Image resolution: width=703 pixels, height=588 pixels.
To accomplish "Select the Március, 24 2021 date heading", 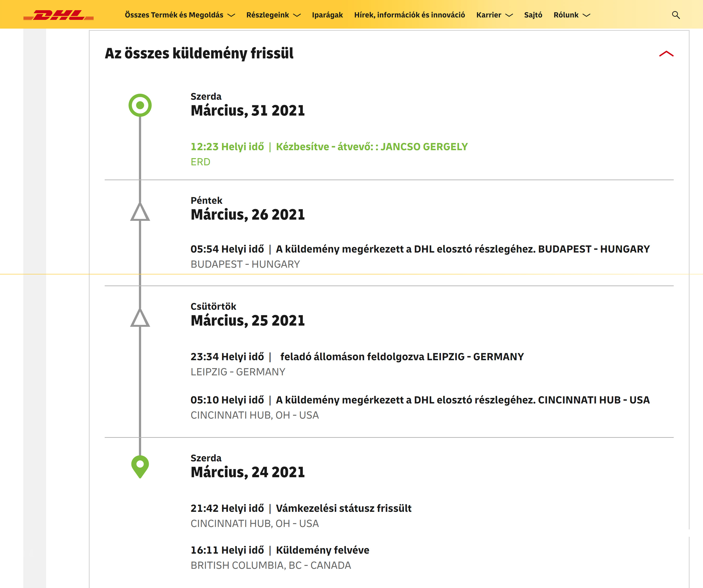I will tap(248, 472).
